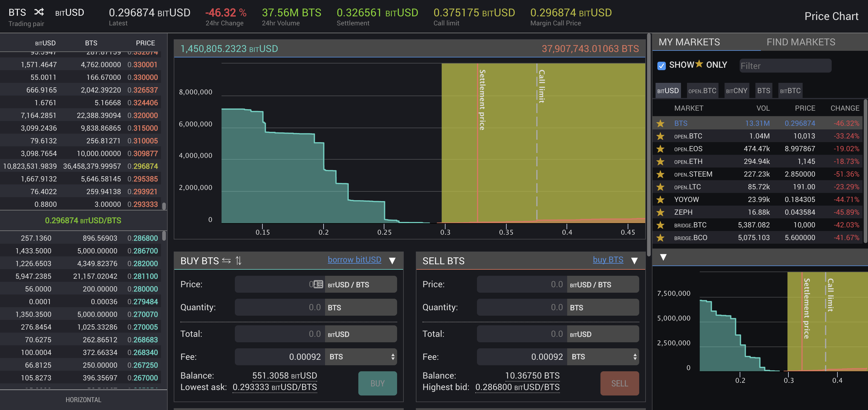Click the BTS trading pair base asset

click(x=17, y=12)
